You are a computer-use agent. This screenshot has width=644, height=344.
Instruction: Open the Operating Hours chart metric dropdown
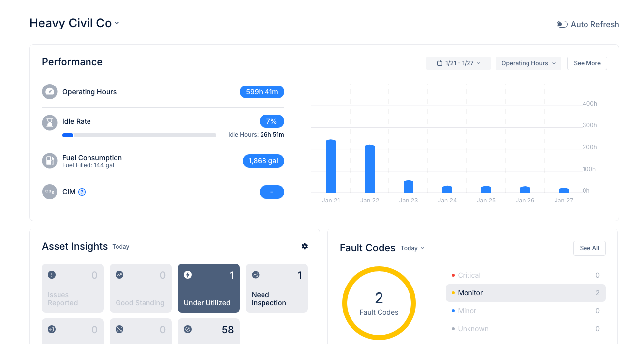point(528,63)
